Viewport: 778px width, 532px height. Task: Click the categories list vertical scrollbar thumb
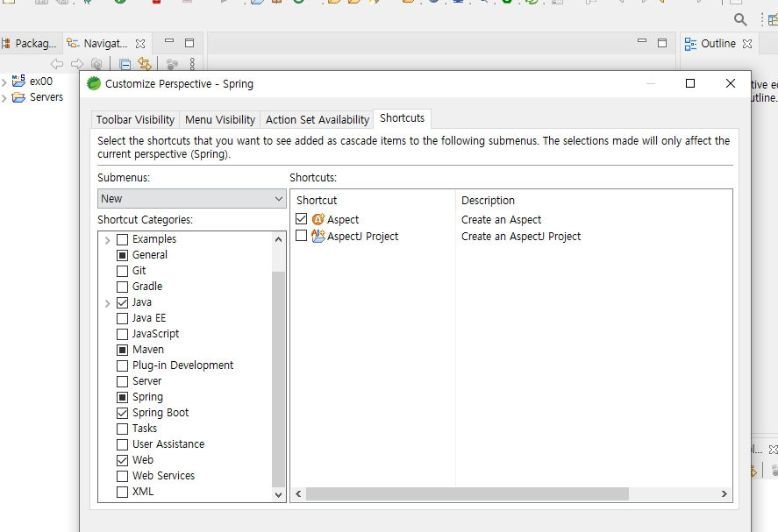point(278,379)
